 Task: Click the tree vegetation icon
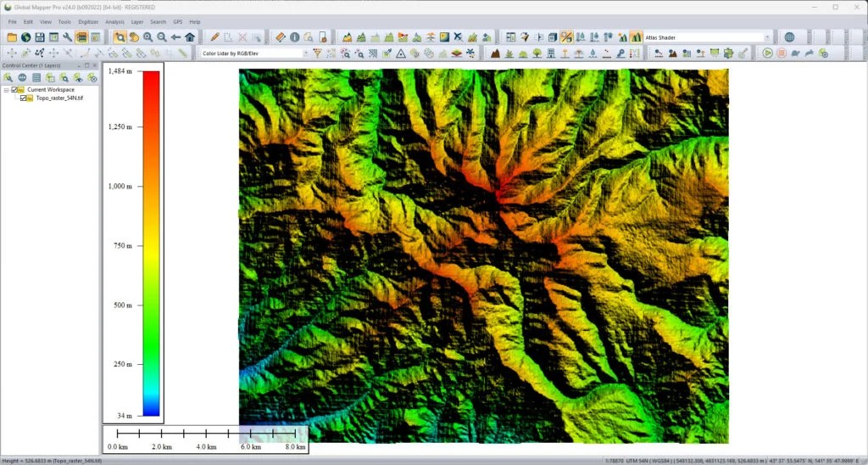point(537,53)
